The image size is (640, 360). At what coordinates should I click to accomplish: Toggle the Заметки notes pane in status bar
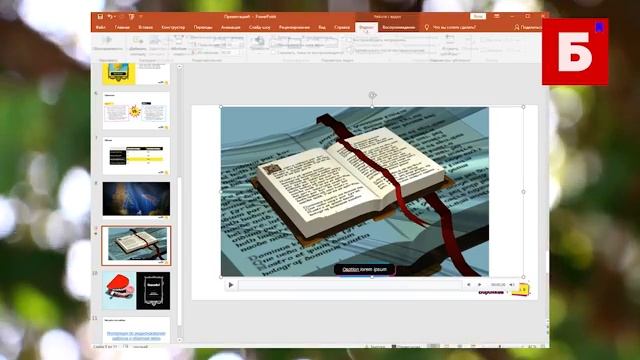(x=376, y=346)
